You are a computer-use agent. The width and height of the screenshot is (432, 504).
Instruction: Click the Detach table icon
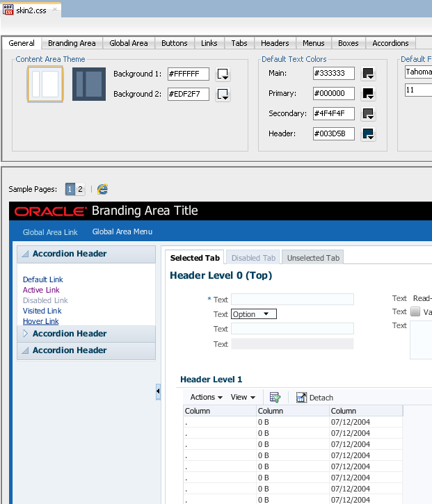[301, 398]
